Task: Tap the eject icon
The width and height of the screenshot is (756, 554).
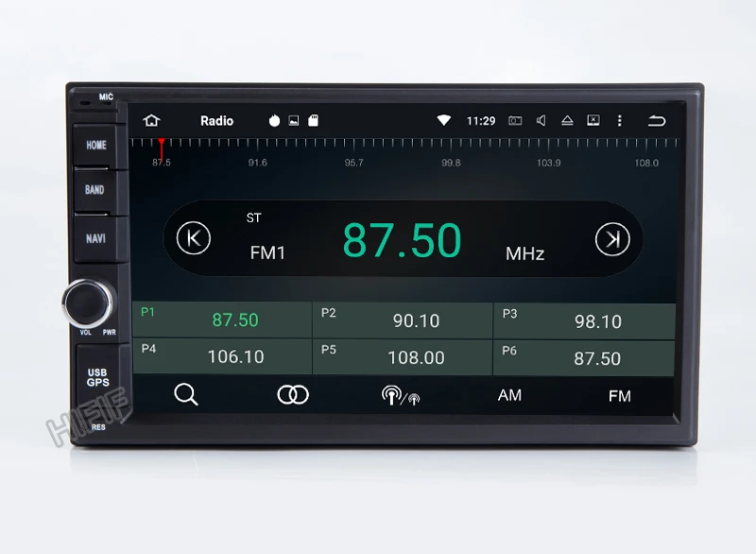Action: pyautogui.click(x=567, y=121)
